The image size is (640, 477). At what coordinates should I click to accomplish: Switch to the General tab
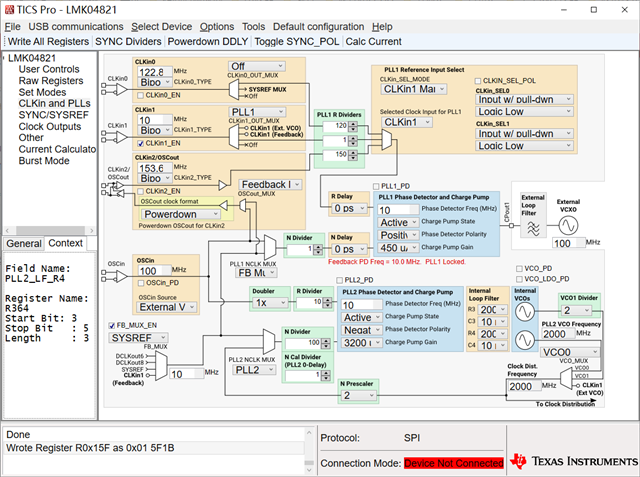pos(24,244)
